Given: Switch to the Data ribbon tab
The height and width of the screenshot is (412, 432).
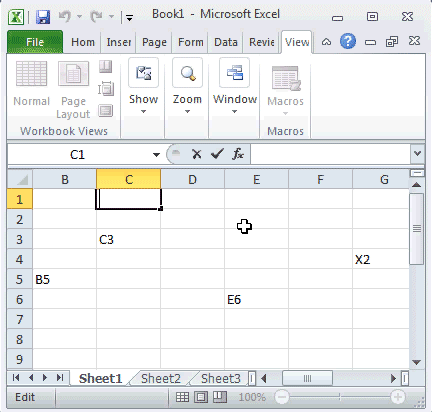Looking at the screenshot, I should coord(226,42).
